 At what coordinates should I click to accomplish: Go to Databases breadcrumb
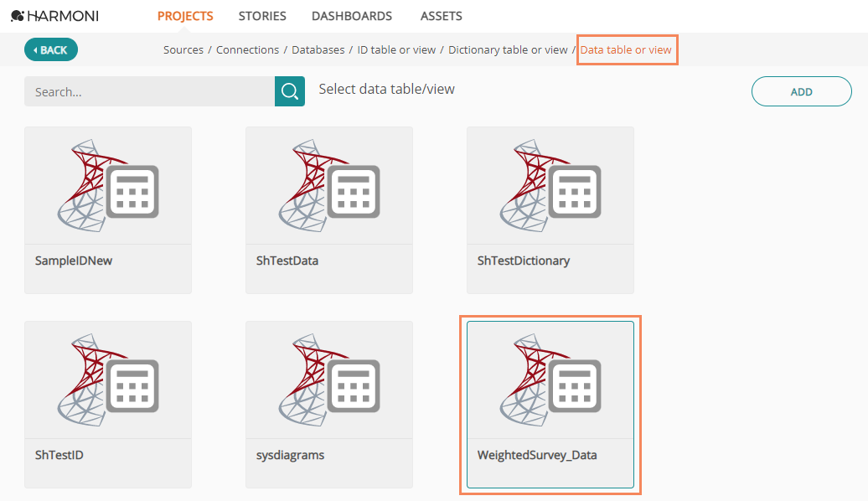318,49
